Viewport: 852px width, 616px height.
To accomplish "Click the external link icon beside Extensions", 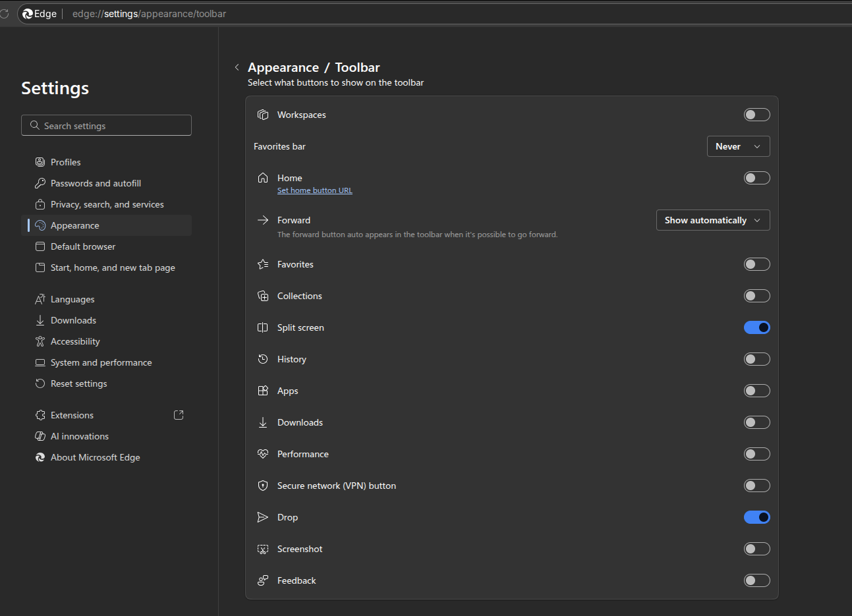I will [179, 415].
